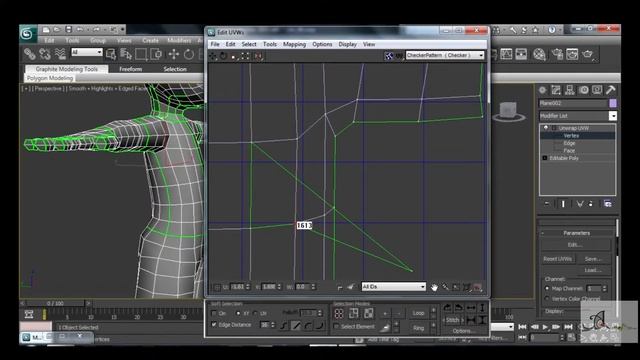Click Face sub-object selection mode icon
640x360 pixels.
(368, 313)
